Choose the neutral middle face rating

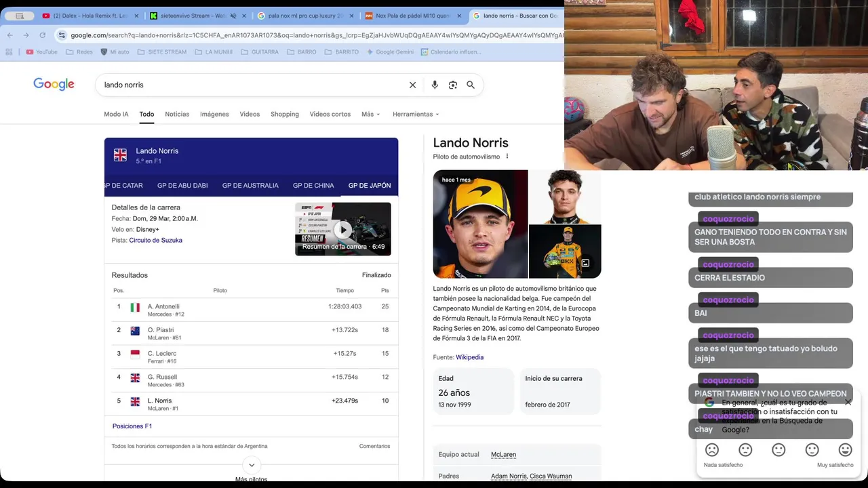(x=778, y=450)
